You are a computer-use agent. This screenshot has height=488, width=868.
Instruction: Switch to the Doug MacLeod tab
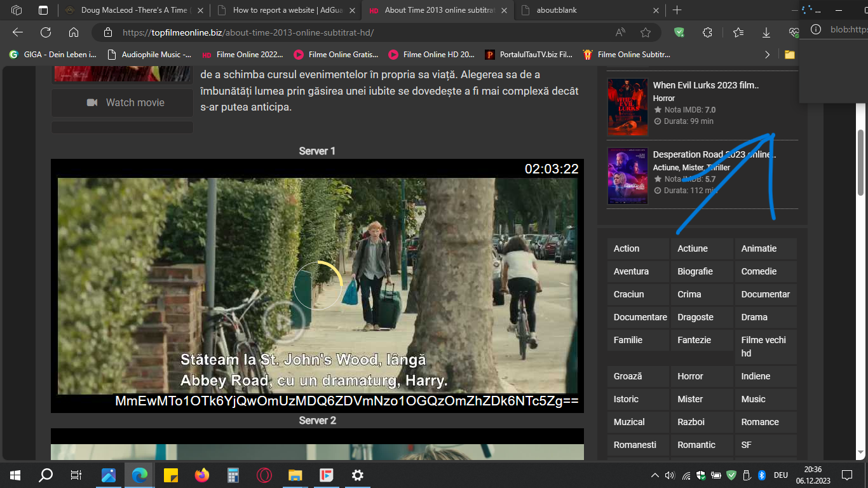[x=133, y=10]
